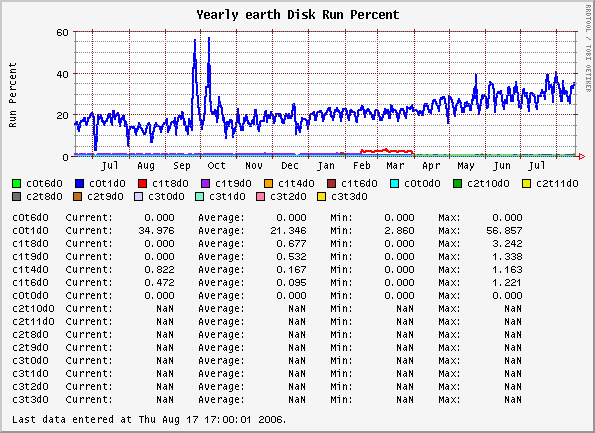Click the c1t9d0 purple legend swatch

coord(205,184)
